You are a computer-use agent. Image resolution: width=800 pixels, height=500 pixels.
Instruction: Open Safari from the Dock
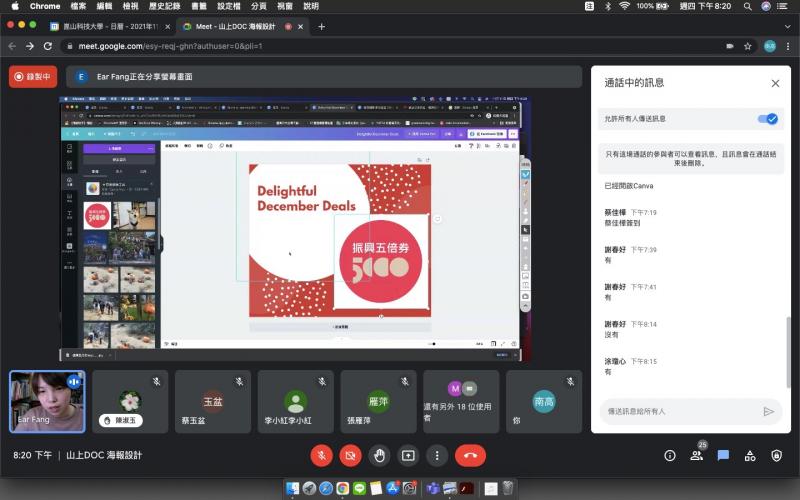point(326,488)
